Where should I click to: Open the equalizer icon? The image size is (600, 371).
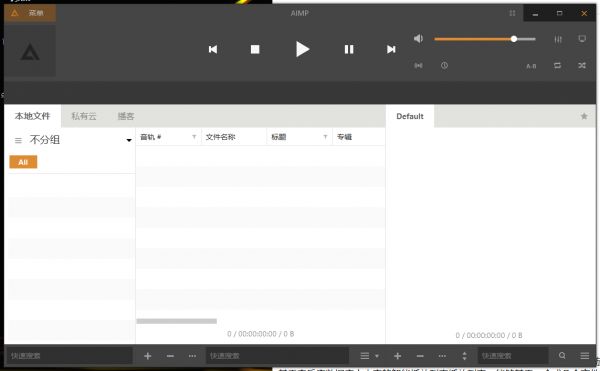pos(558,39)
